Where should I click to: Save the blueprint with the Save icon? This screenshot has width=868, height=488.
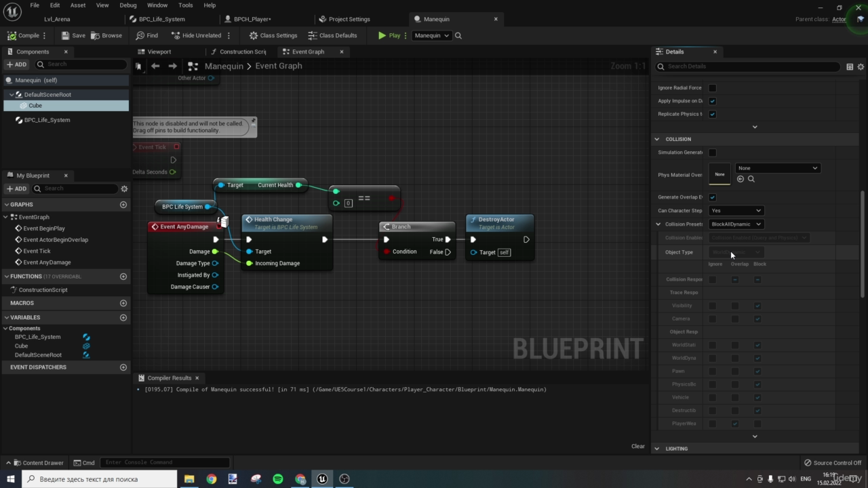pos(73,35)
